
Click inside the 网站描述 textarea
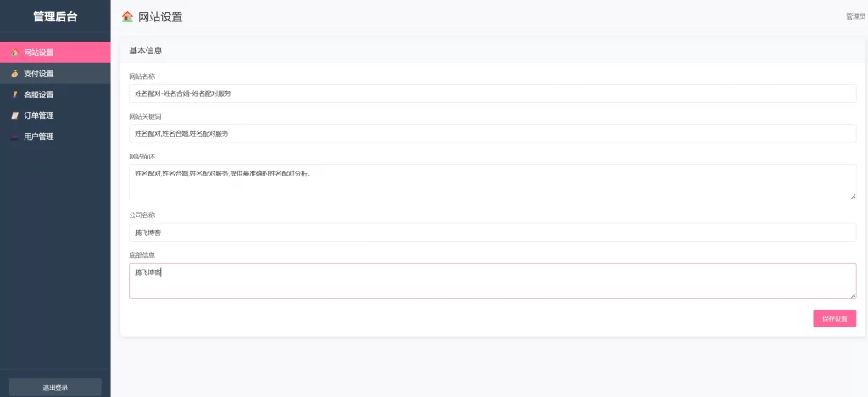(x=492, y=182)
